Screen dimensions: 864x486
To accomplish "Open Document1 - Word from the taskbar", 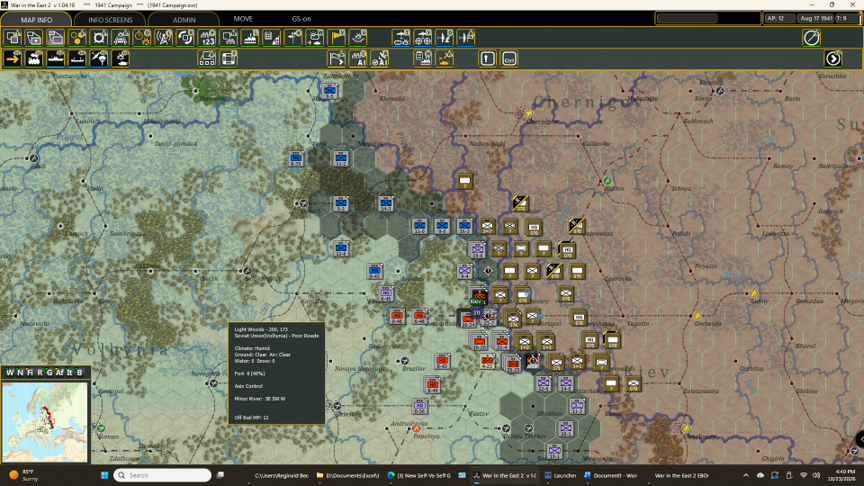I will coord(610,475).
